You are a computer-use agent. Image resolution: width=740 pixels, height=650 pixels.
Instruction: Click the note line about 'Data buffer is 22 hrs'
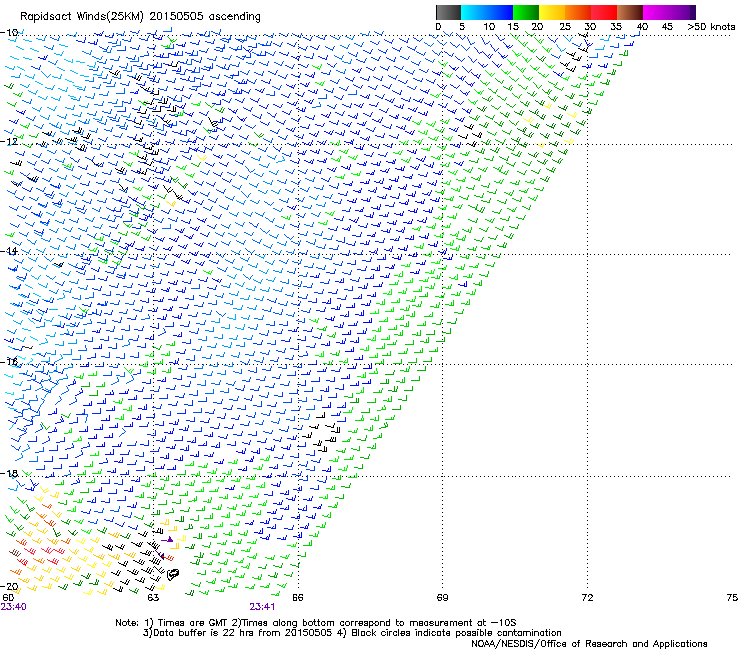pos(352,633)
